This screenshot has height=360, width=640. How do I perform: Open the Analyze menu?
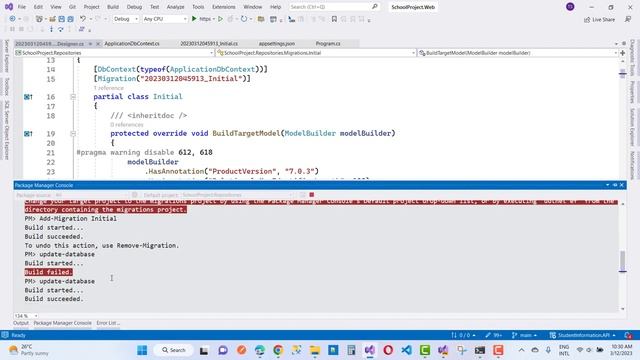pyautogui.click(x=176, y=7)
